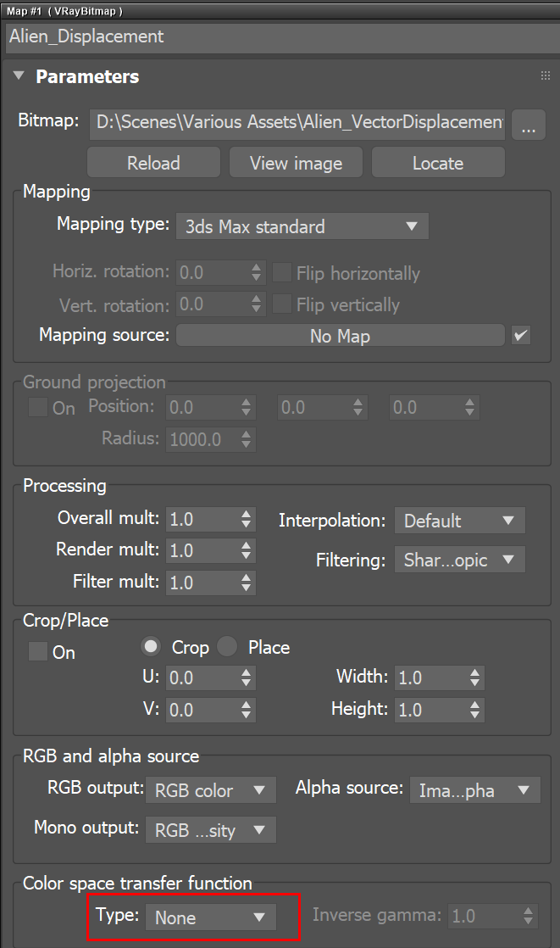Turn on Crop/Place with the On checkbox
The image size is (560, 948).
(x=36, y=651)
